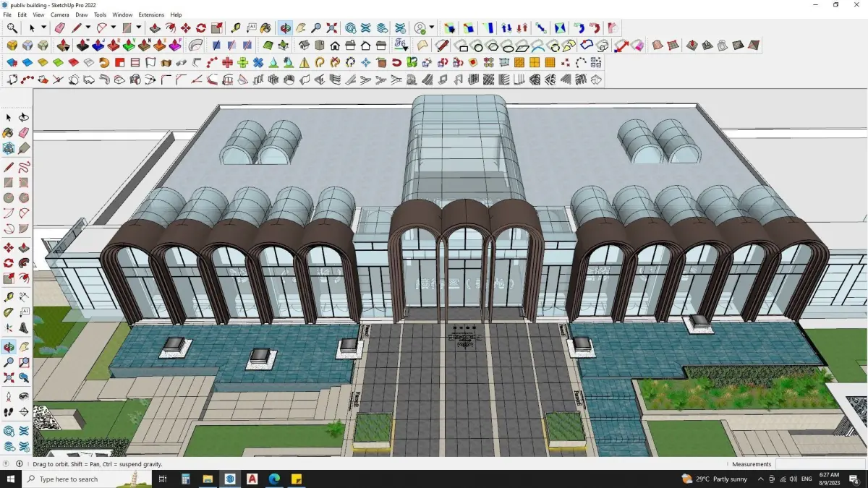The image size is (868, 488).
Task: Click the Measurements value box
Action: tap(820, 464)
